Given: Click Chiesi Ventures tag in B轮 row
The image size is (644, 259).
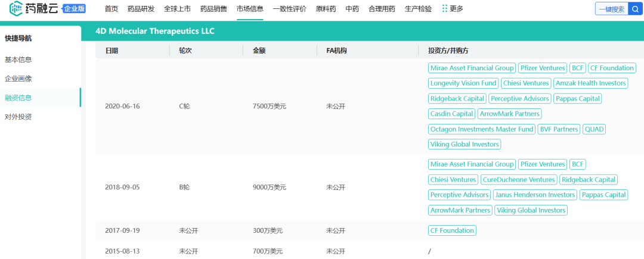Looking at the screenshot, I should point(453,180).
